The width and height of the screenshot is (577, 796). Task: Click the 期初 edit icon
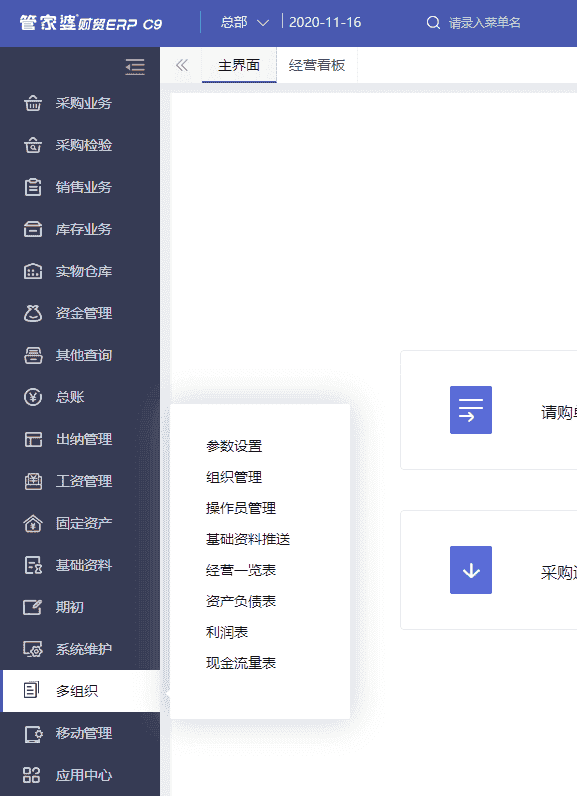point(33,607)
